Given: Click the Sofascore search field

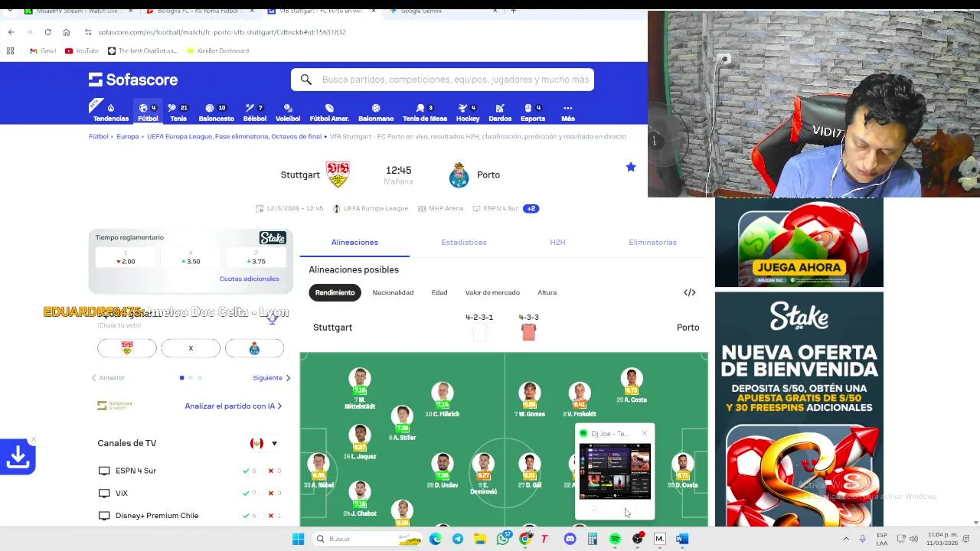Looking at the screenshot, I should click(x=443, y=80).
